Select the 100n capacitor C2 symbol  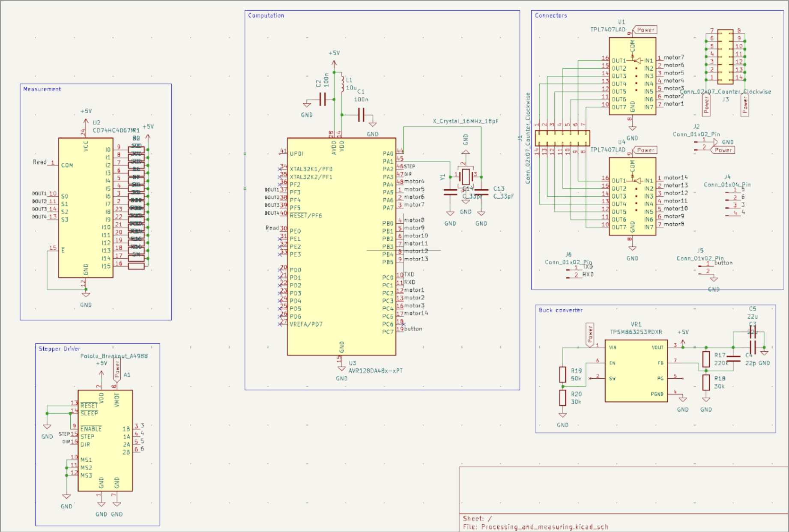[322, 99]
